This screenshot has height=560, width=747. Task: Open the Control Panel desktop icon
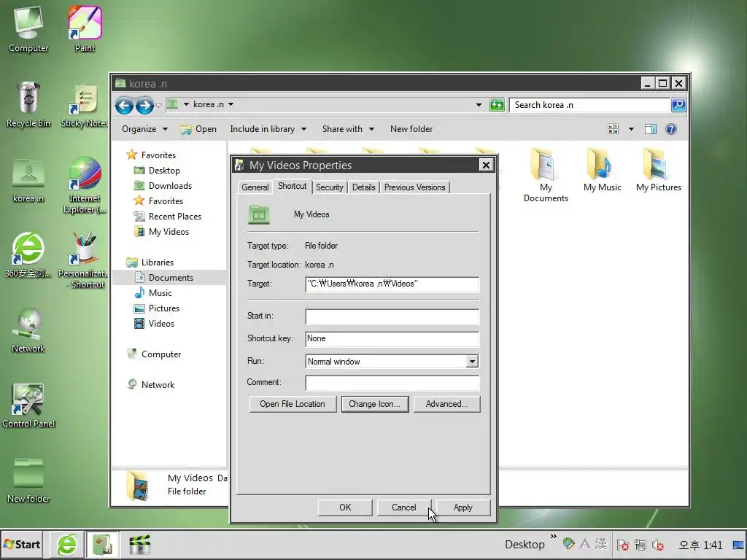point(28,405)
